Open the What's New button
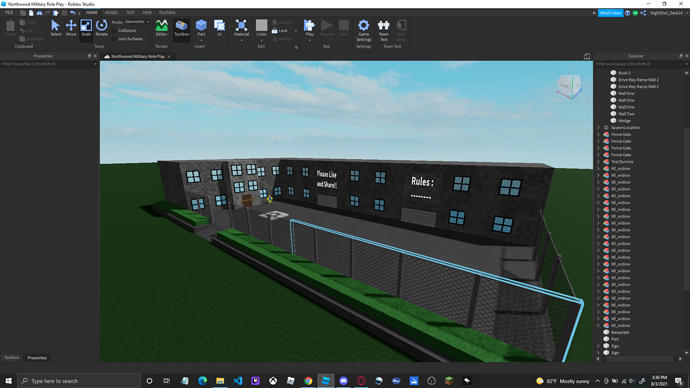Screen dimensions: 690x388 tap(610, 13)
